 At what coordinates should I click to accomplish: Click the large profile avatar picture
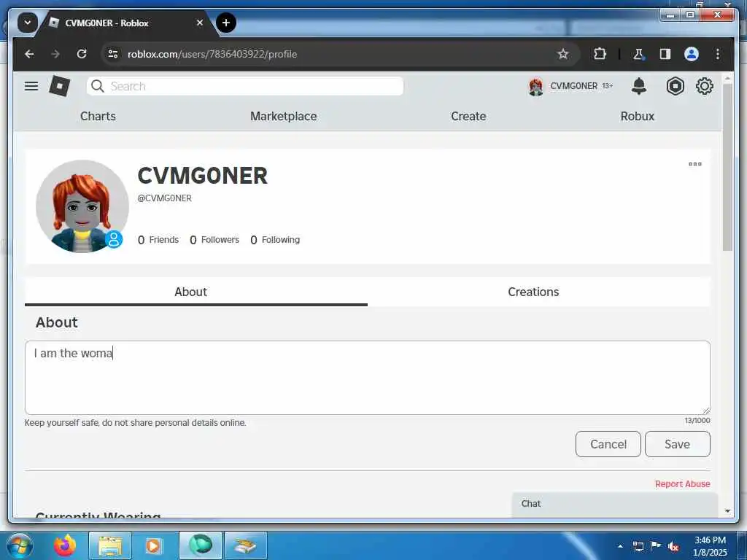(82, 206)
